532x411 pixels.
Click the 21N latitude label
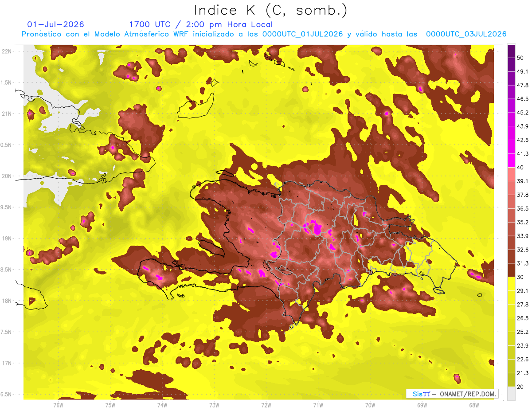click(x=7, y=114)
